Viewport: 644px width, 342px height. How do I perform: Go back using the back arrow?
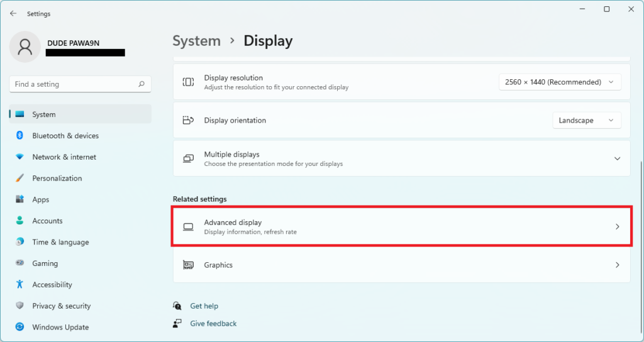coord(13,13)
